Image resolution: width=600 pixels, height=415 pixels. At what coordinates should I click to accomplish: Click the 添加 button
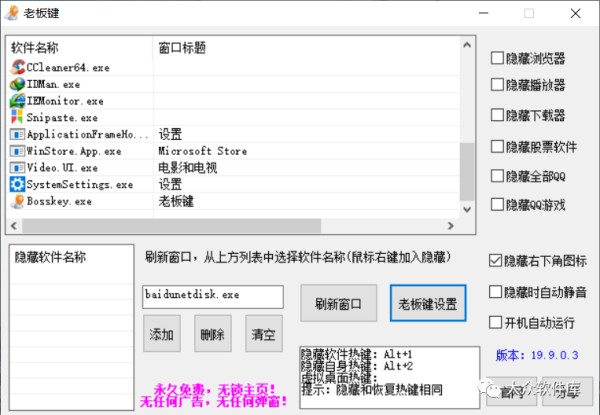click(161, 334)
